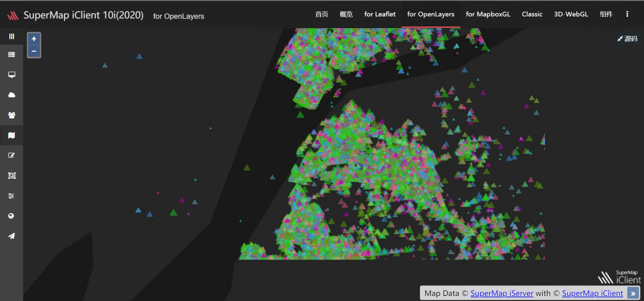Select the map icon in sidebar
The width and height of the screenshot is (644, 301).
click(x=12, y=135)
